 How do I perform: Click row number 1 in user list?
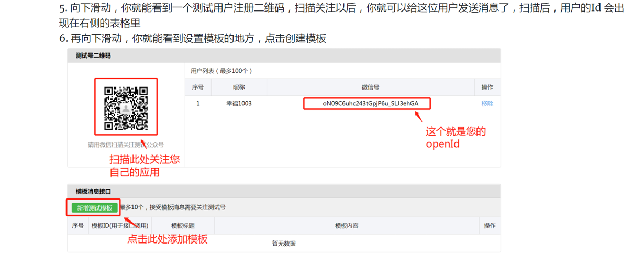[198, 104]
